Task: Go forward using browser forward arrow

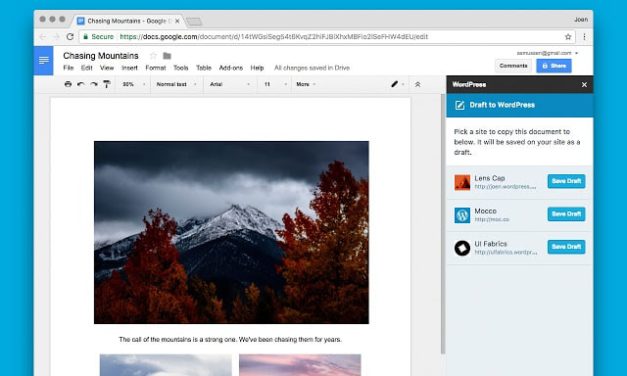Action: 56,37
